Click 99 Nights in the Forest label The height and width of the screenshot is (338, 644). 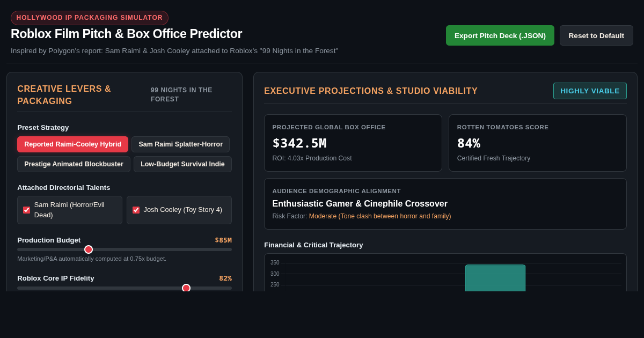tap(181, 94)
